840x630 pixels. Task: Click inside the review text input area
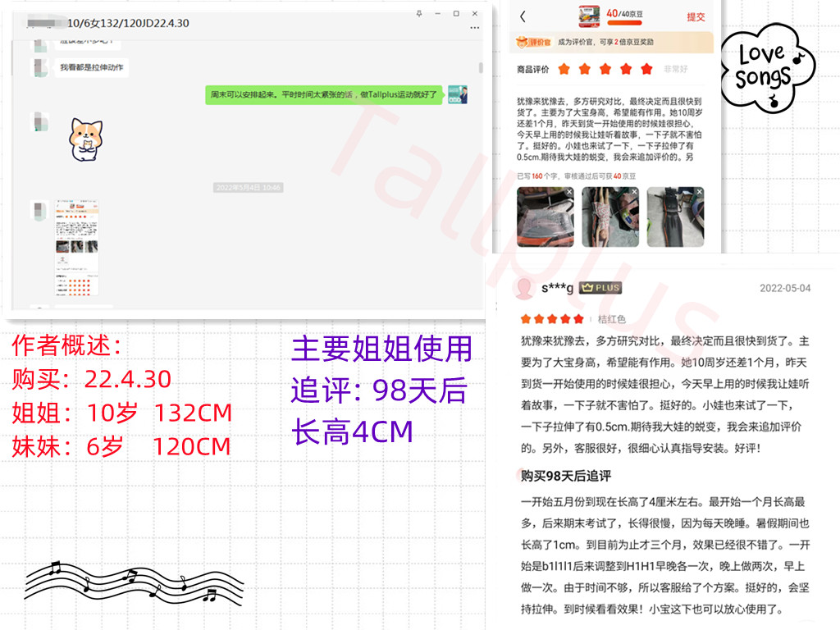(609, 129)
